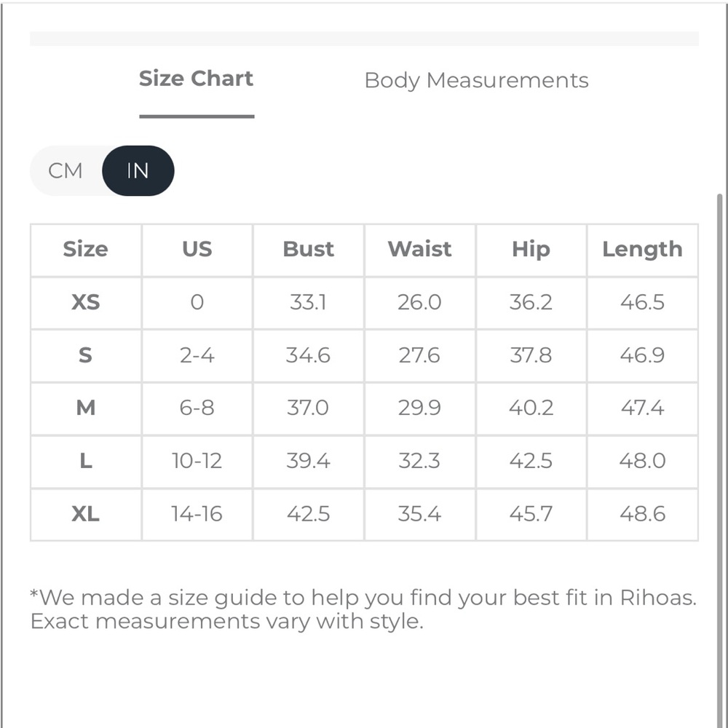This screenshot has height=728, width=728.
Task: Click the Bust column header
Action: click(308, 250)
